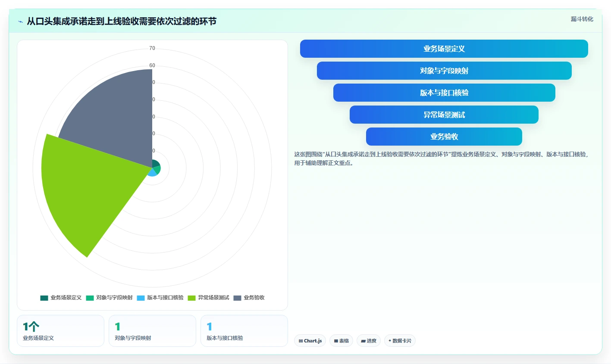Toggle 业务验收 legend color box
The width and height of the screenshot is (611, 364).
(x=237, y=298)
